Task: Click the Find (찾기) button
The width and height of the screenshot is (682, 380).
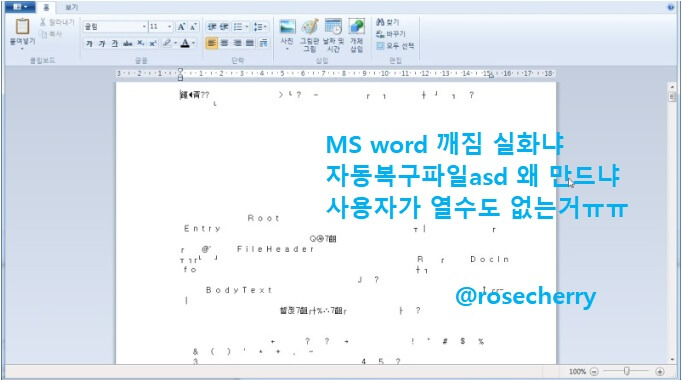Action: [x=388, y=22]
